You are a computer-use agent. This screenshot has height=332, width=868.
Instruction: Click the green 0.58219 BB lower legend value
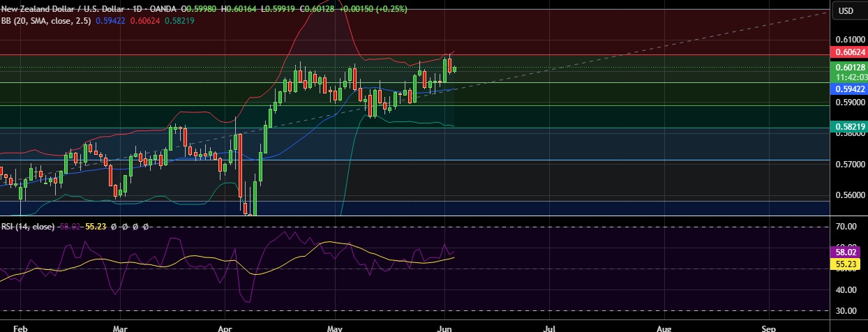click(180, 21)
